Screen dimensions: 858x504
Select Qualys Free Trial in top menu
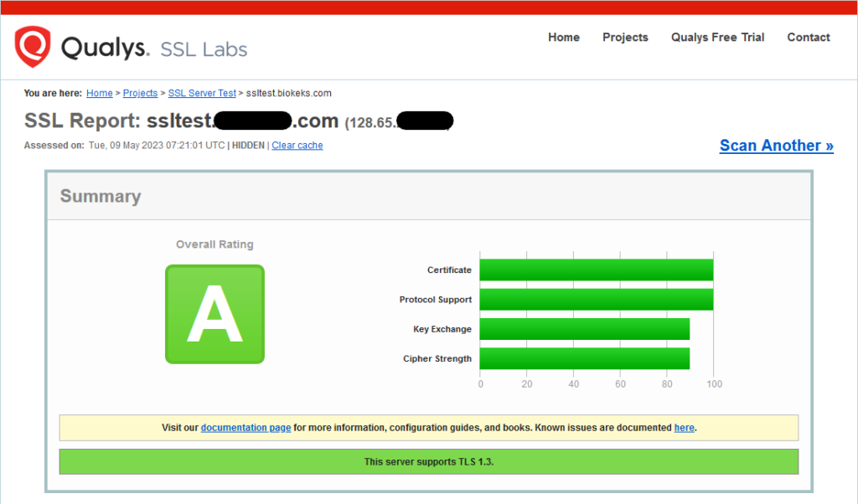click(717, 38)
